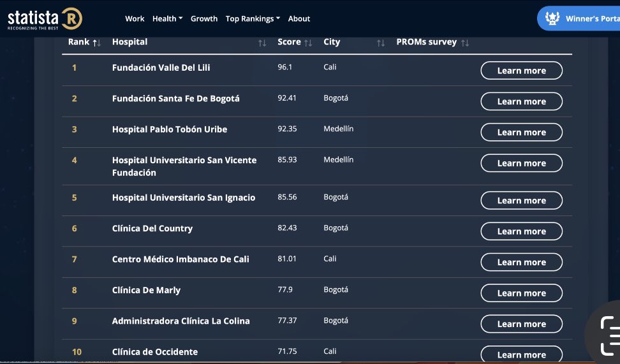Click city Medellín in rank 3 row

(x=339, y=128)
